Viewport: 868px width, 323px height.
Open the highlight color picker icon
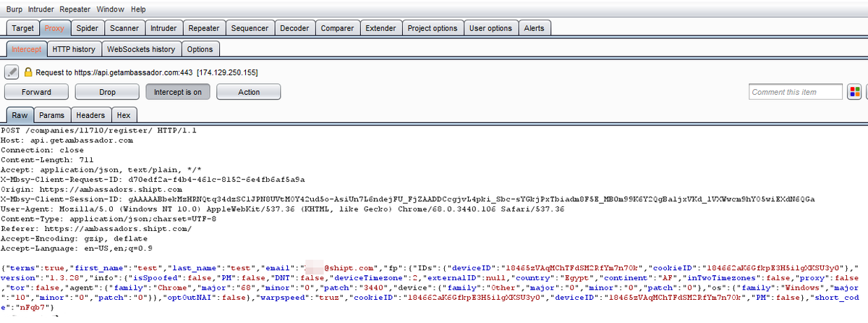coord(854,92)
